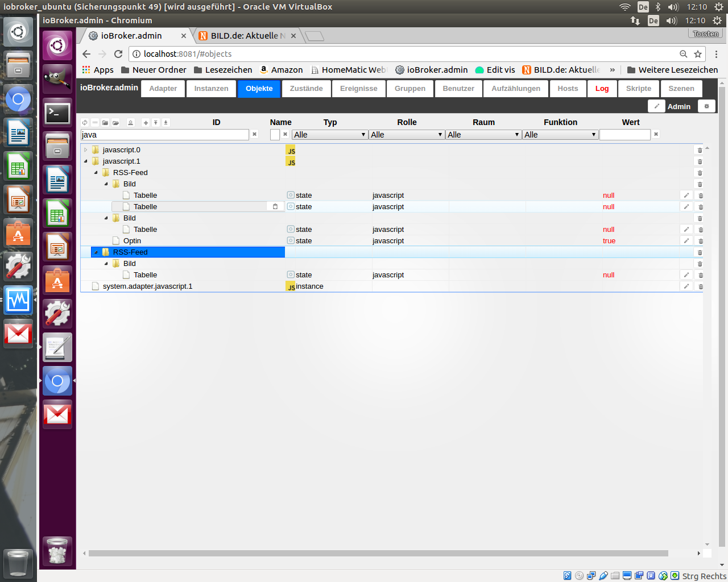This screenshot has height=582, width=728.
Task: Reload the page in Chromium
Action: (x=118, y=54)
